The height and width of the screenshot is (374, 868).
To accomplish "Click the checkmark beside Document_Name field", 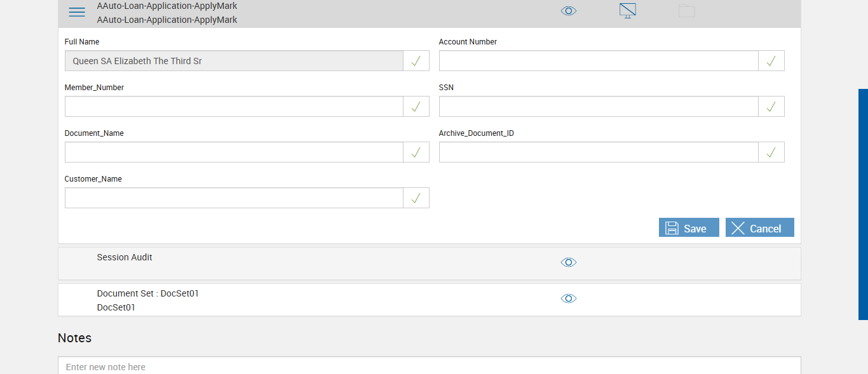I will pyautogui.click(x=416, y=152).
